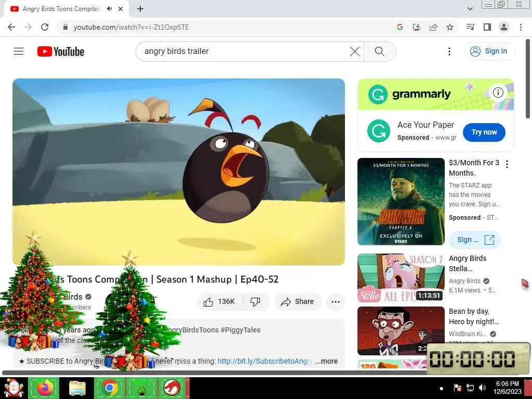Open Angry Birds Stella video thumbnail
The height and width of the screenshot is (399, 532).
[x=401, y=278]
